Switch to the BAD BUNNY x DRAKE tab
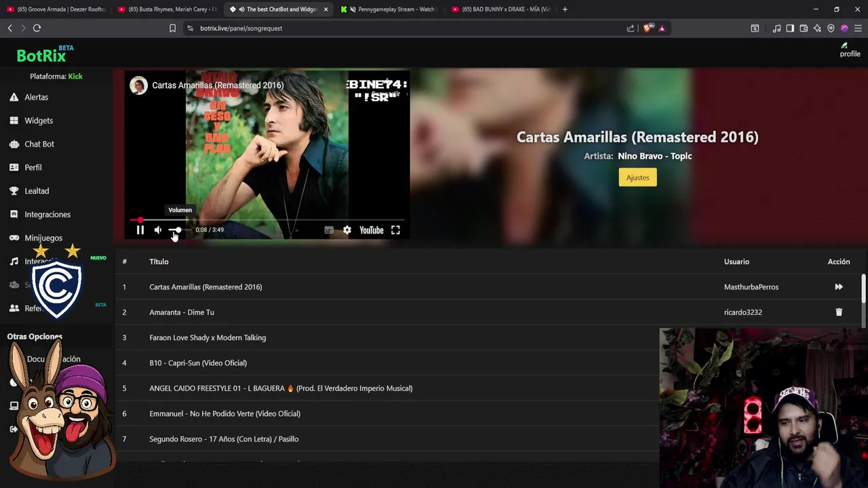Screen dimensions: 868x488 [500, 9]
